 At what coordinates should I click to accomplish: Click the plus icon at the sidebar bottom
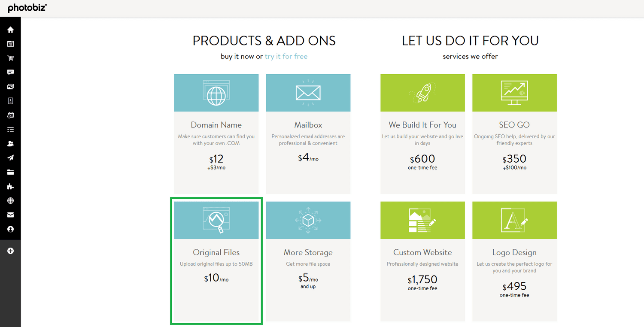click(10, 251)
